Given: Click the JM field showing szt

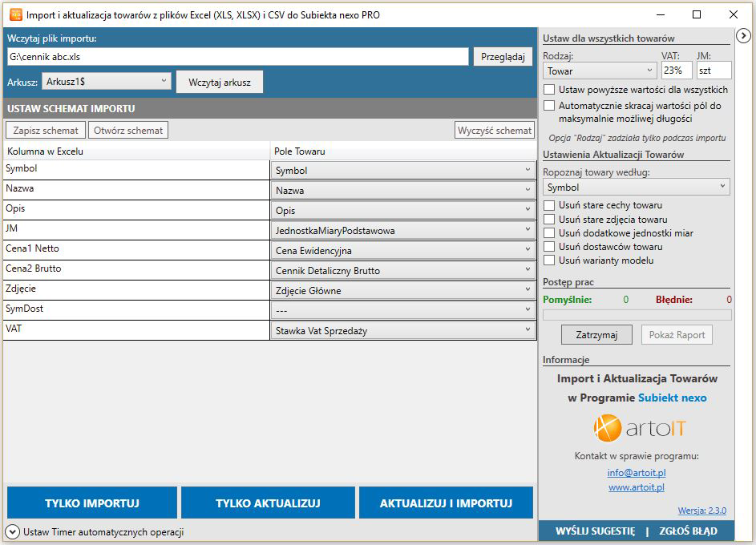Looking at the screenshot, I should coord(714,71).
